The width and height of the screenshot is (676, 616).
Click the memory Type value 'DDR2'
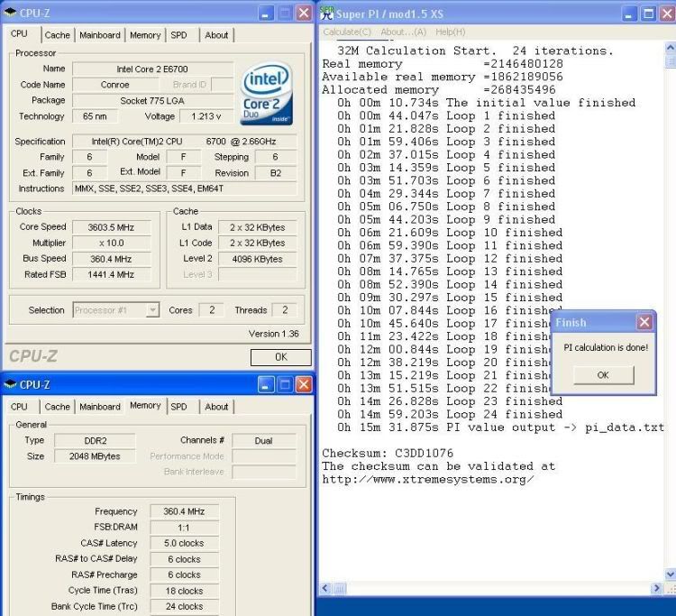tap(96, 440)
